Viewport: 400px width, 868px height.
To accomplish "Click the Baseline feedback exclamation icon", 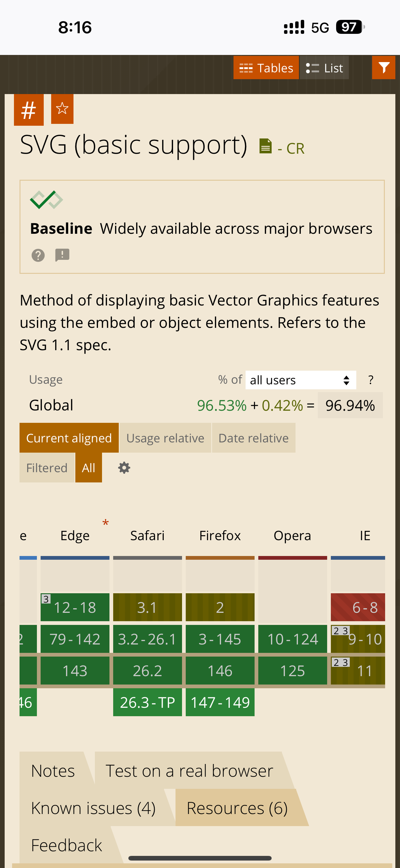I will pos(62,255).
